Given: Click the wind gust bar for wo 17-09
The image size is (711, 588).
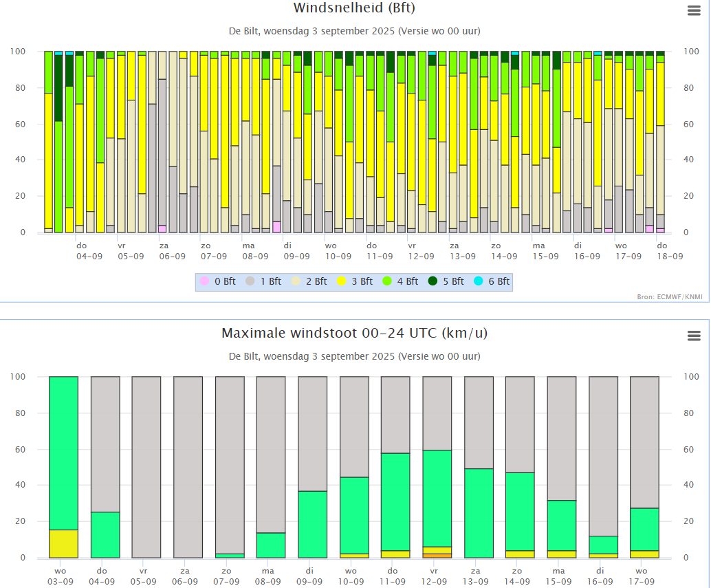Looking at the screenshot, I should point(645,467).
